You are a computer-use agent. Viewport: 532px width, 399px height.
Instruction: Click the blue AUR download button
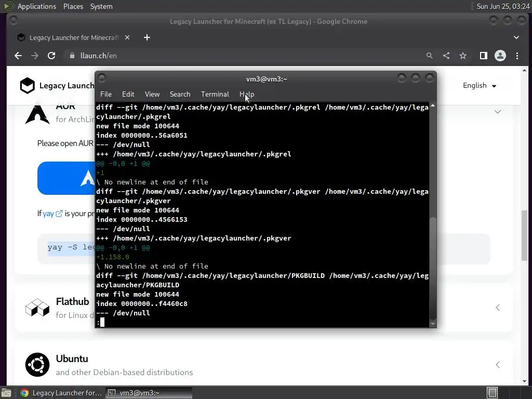(x=66, y=178)
